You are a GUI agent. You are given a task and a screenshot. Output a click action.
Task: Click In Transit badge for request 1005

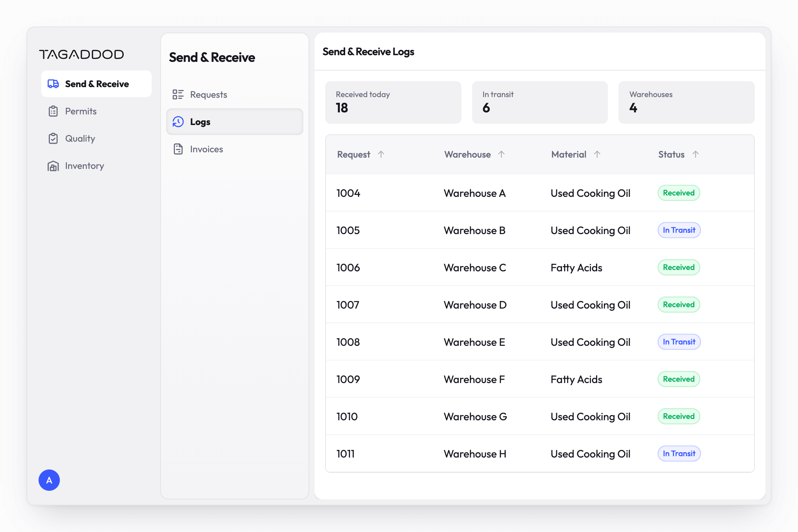679,230
